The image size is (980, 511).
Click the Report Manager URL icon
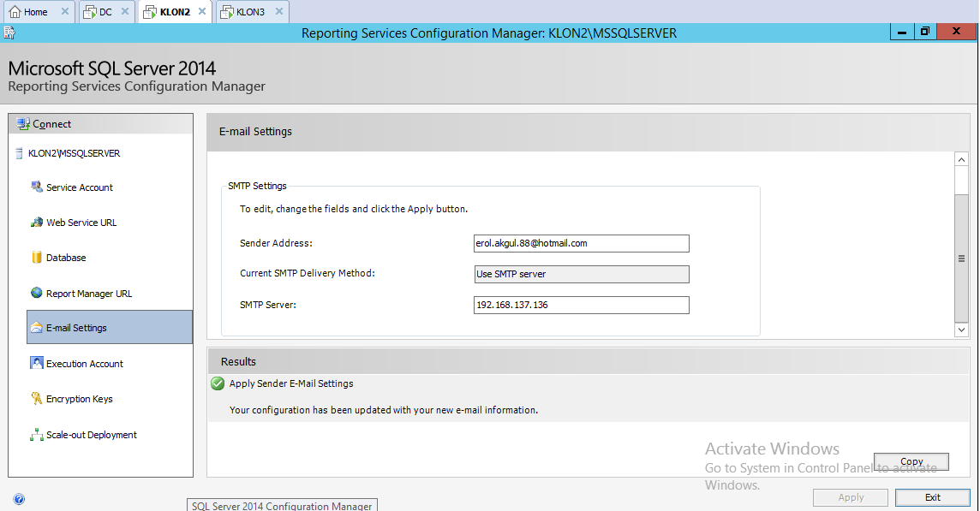37,293
